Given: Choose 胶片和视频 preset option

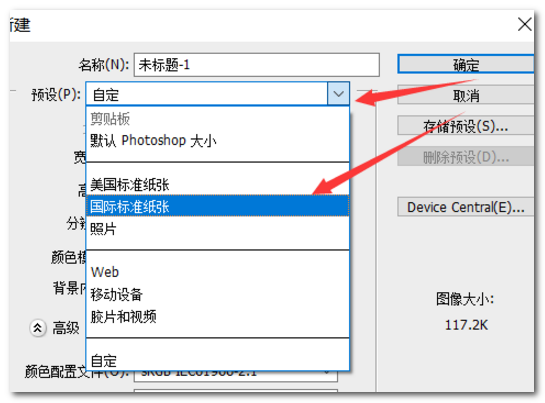Looking at the screenshot, I should [218, 316].
